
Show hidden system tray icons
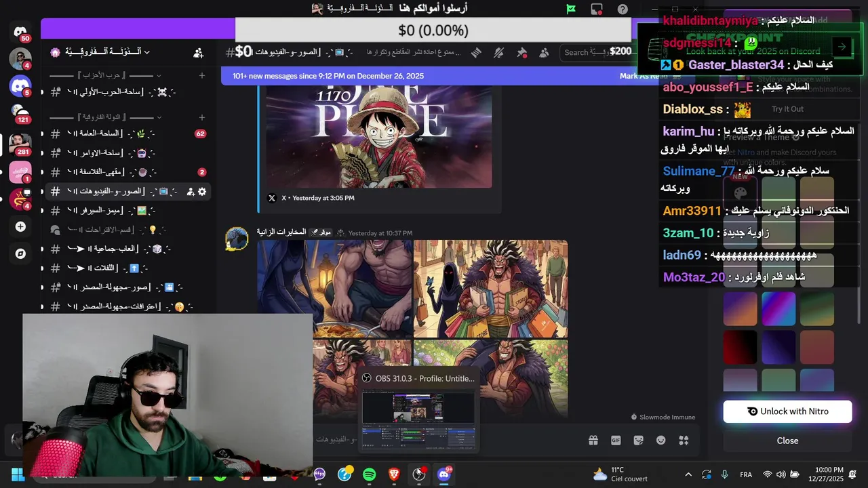tap(688, 474)
